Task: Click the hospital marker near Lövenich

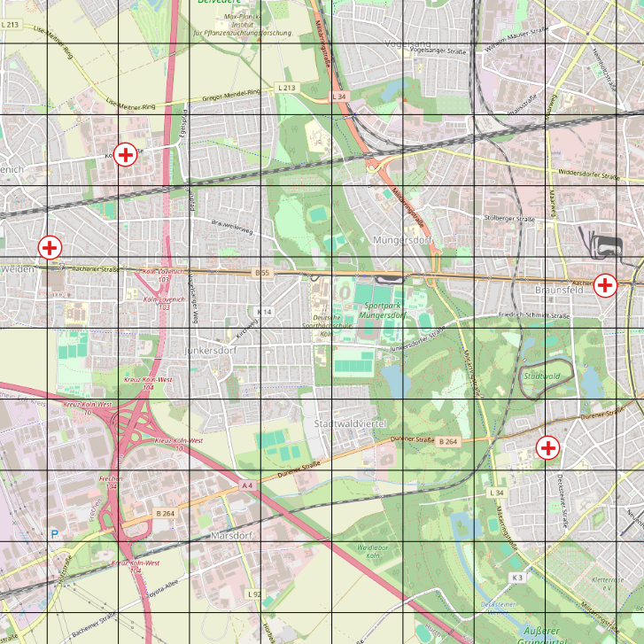Action: click(125, 155)
